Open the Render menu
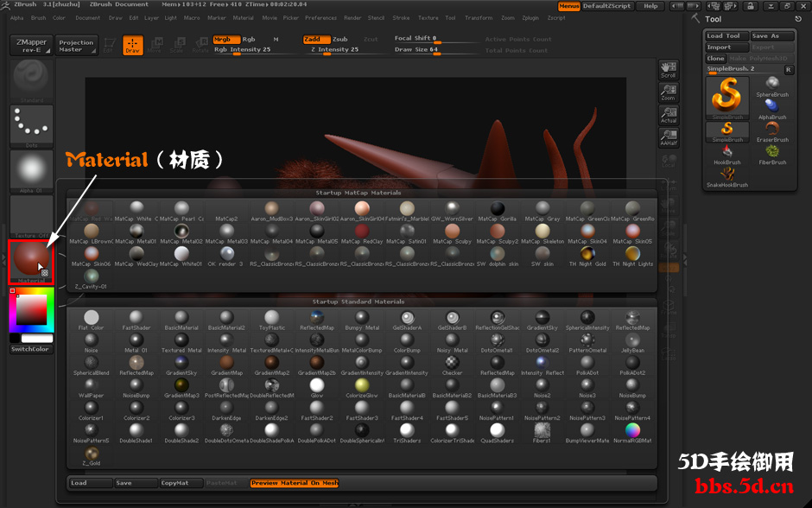The width and height of the screenshot is (812, 508). coord(352,17)
